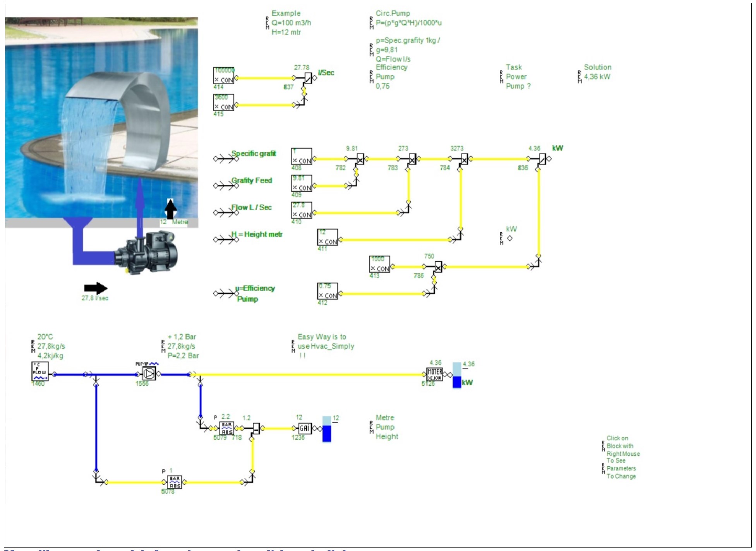The width and height of the screenshot is (756, 551).
Task: Click the BAR ABS sensor block 5079
Action: coord(226,428)
